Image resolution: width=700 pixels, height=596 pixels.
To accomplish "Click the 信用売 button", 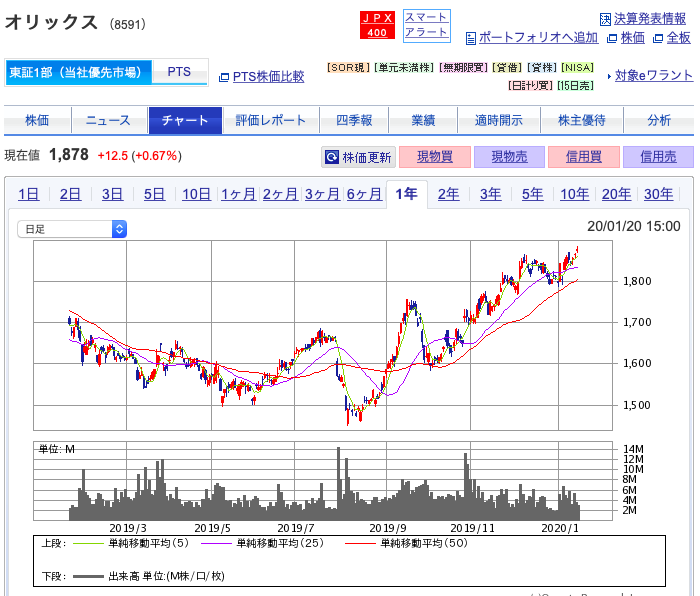I will (x=658, y=157).
